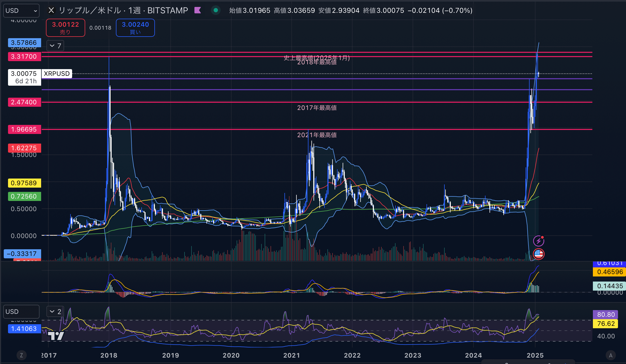
Task: Click the purple lightning event icon
Action: [x=539, y=241]
